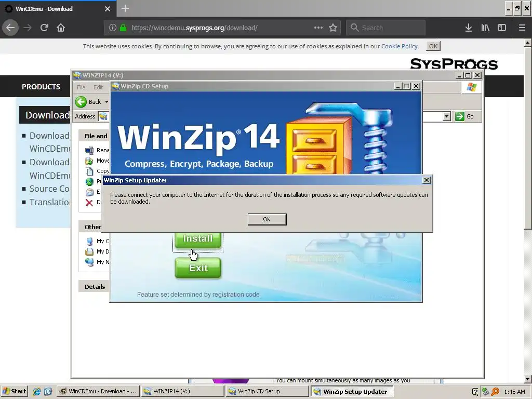
Task: Open My Documents from Other Places
Action: coord(89,252)
